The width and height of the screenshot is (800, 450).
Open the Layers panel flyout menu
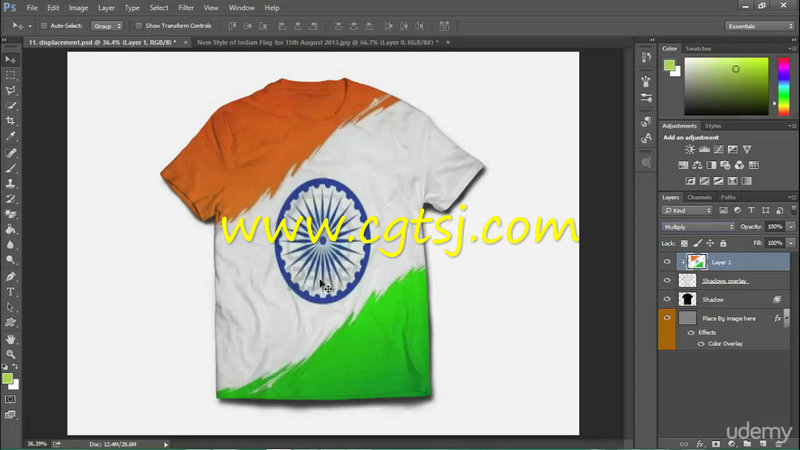point(790,197)
